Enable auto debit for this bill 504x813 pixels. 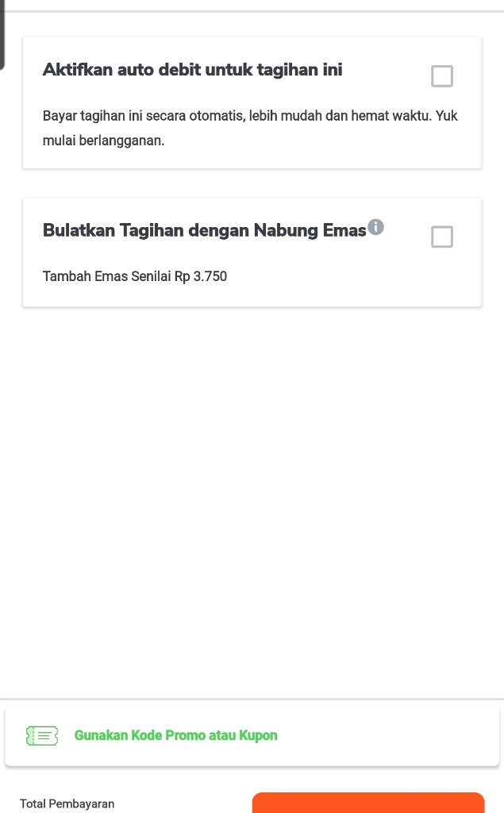[x=441, y=76]
